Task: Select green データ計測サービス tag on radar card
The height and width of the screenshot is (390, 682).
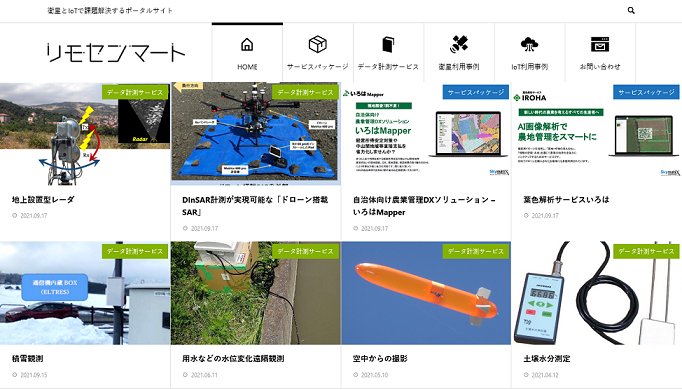Action: tap(135, 92)
